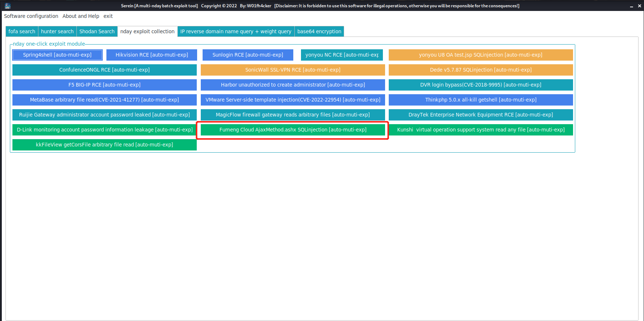The image size is (644, 321).
Task: Click the F5 BIG-IP RCE button
Action: 105,85
